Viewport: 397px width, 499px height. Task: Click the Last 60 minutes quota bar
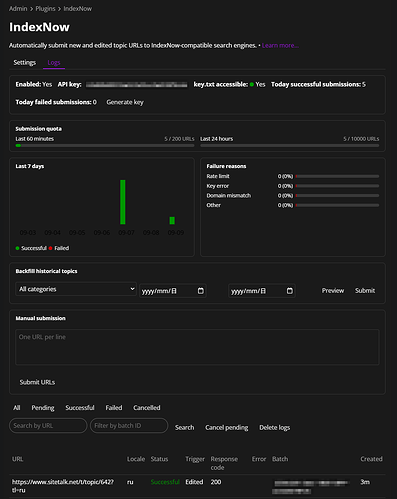105,145
